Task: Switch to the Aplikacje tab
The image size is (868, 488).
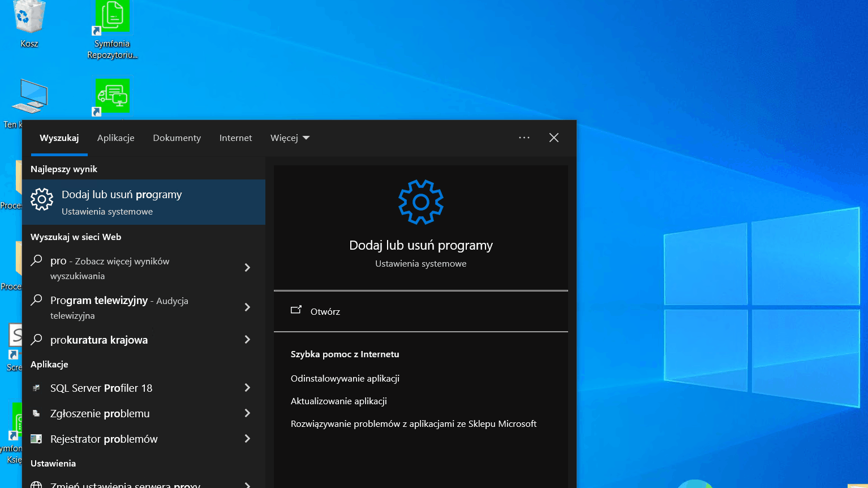Action: click(x=116, y=138)
